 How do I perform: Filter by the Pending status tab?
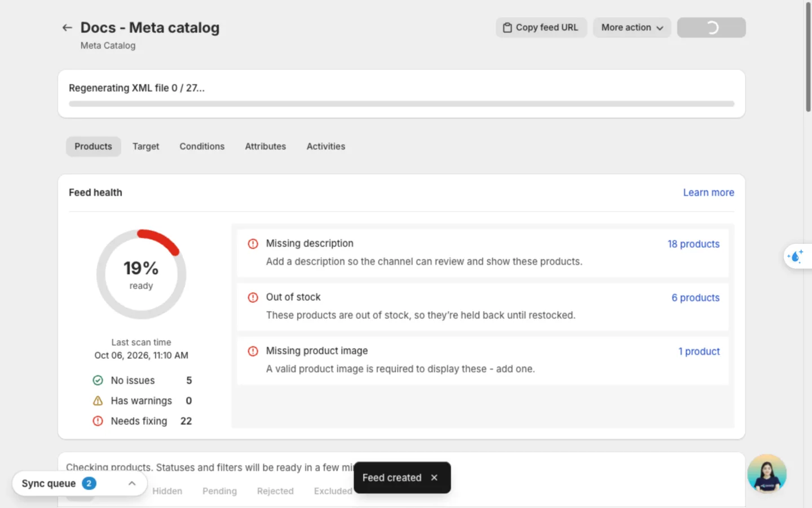[x=219, y=491]
